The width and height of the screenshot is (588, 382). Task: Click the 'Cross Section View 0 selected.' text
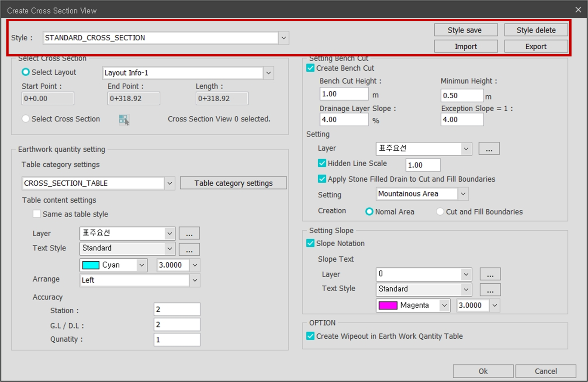pyautogui.click(x=219, y=119)
